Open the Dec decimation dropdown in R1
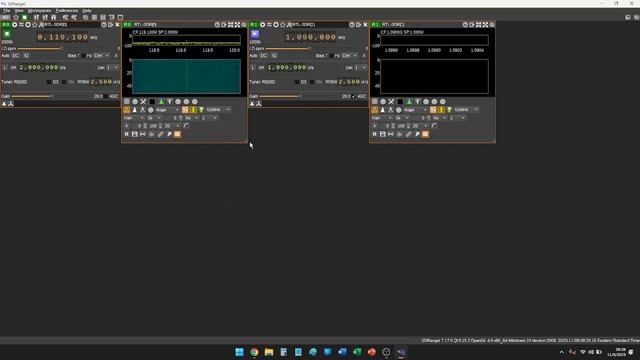Viewport: 640px width, 360px height. click(x=360, y=68)
